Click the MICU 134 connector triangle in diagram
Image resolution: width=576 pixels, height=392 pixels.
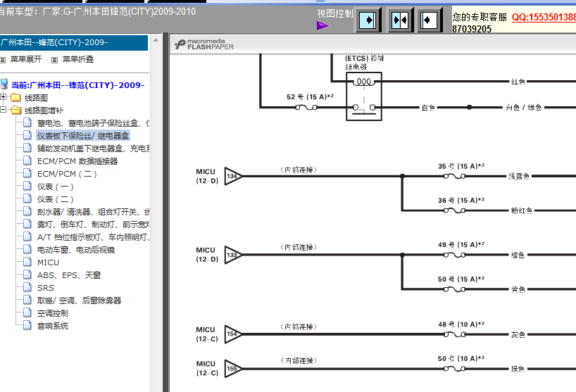point(233,176)
